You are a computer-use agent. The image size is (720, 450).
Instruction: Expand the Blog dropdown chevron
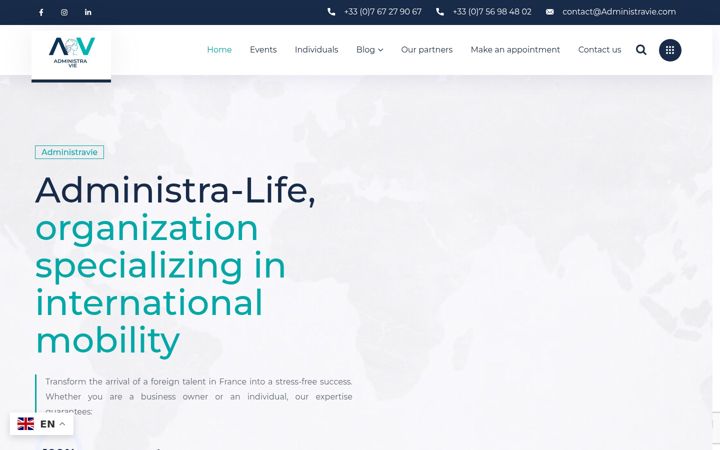tap(381, 50)
